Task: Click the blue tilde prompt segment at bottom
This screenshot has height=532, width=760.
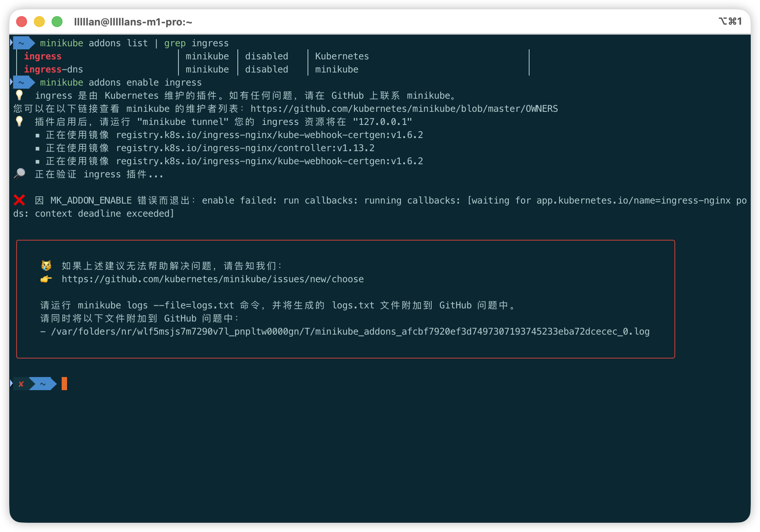Action: [42, 384]
